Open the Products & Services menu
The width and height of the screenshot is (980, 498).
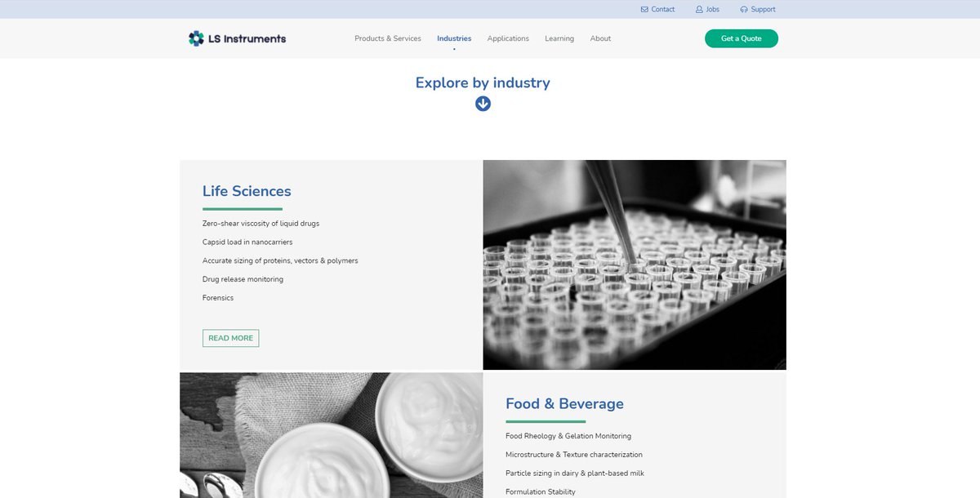pyautogui.click(x=388, y=38)
